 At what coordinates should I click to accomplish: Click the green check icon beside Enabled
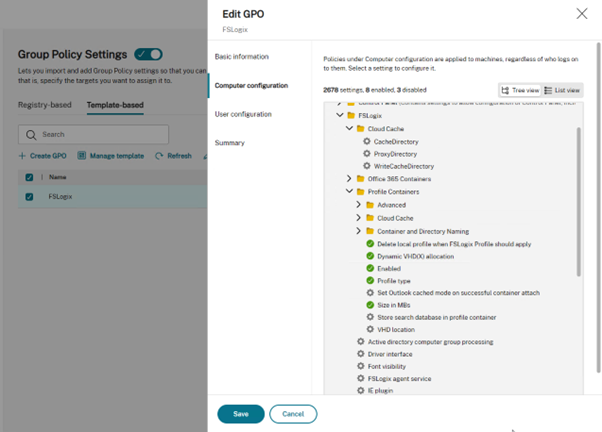370,268
